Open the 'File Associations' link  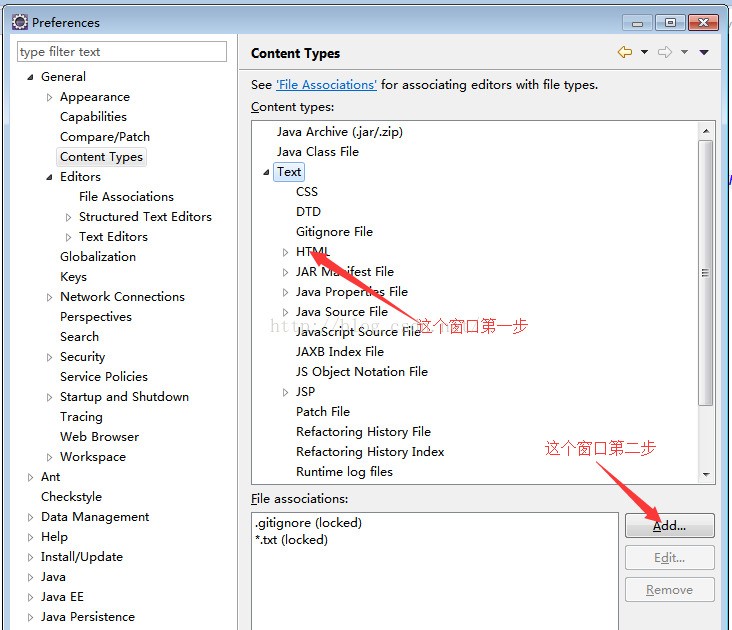[x=326, y=85]
